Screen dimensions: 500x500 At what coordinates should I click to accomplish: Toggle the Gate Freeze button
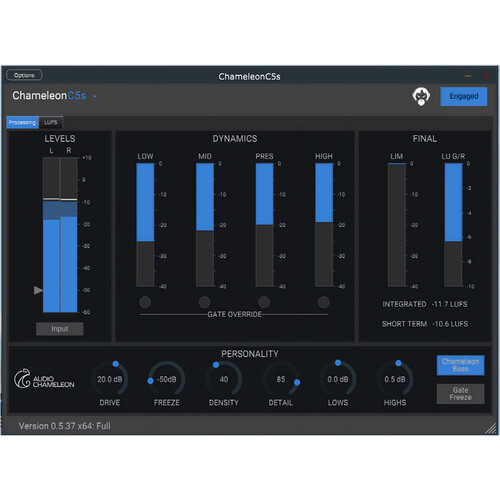point(460,394)
